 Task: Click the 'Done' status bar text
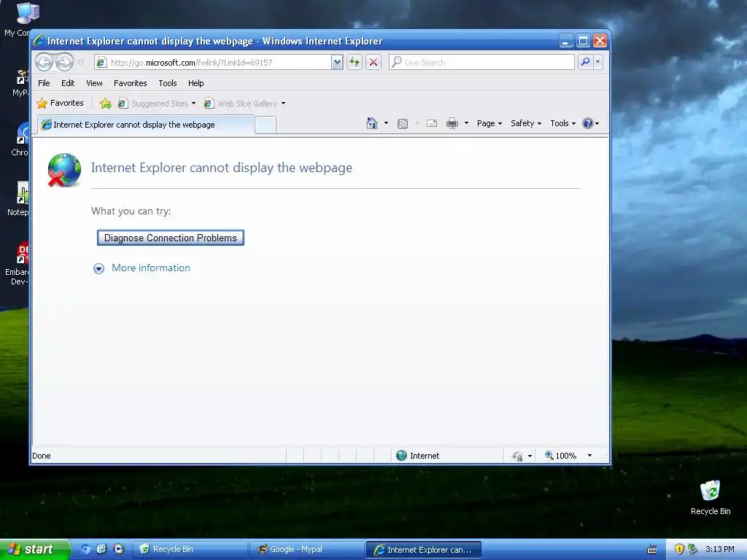tap(42, 456)
